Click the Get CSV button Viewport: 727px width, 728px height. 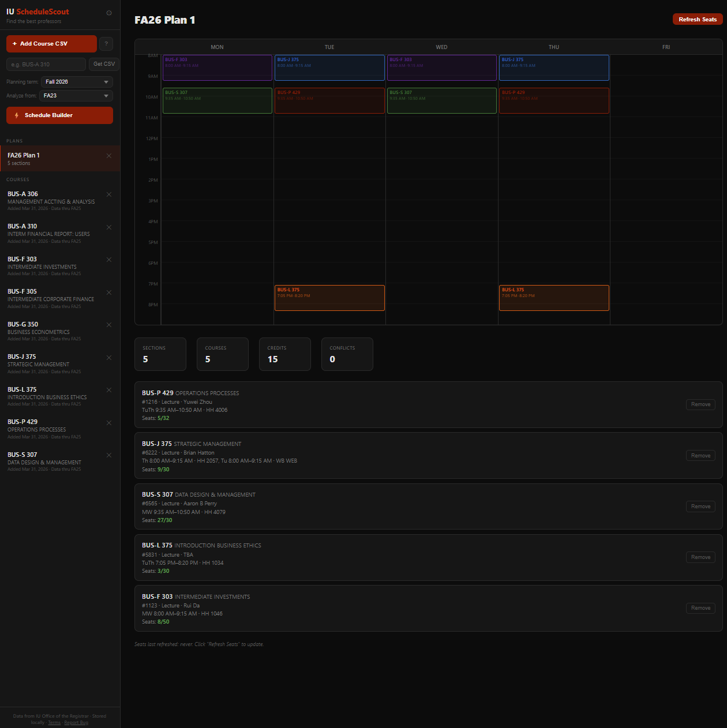pos(104,64)
